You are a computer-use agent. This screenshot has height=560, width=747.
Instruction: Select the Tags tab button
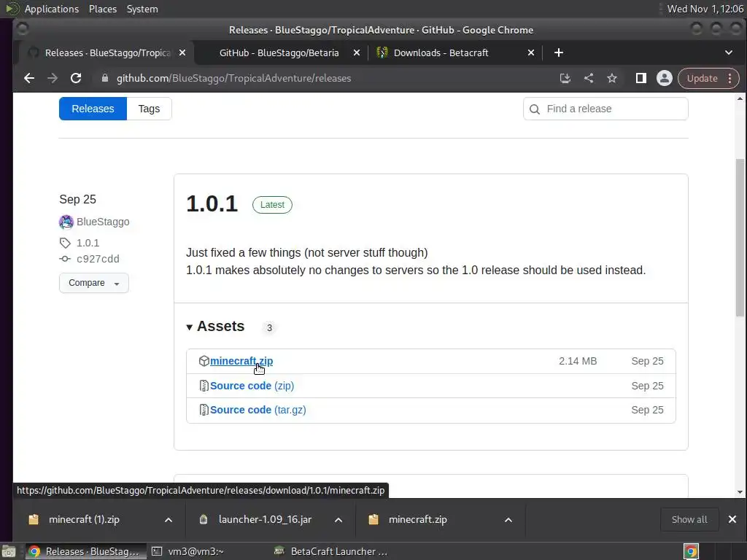[149, 109]
